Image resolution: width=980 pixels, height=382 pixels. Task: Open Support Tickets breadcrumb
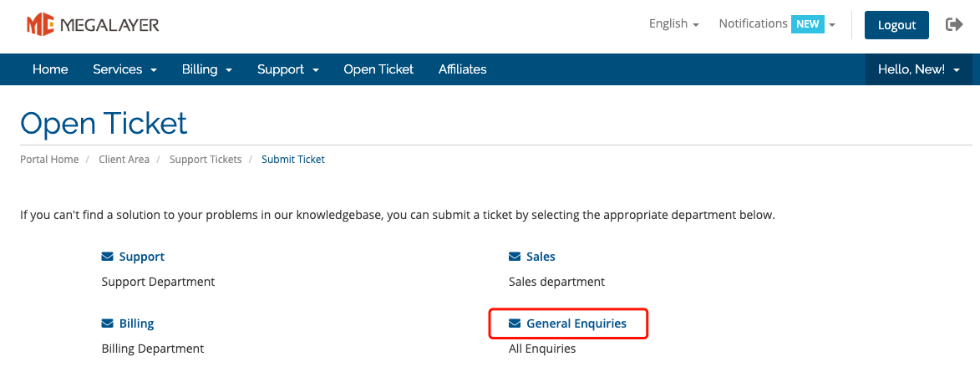[x=206, y=160]
